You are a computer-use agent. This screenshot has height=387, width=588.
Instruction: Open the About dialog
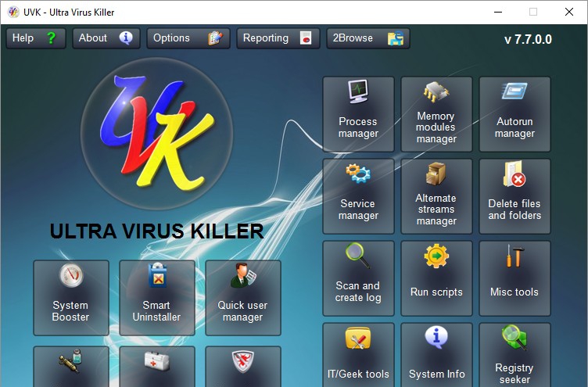click(106, 38)
